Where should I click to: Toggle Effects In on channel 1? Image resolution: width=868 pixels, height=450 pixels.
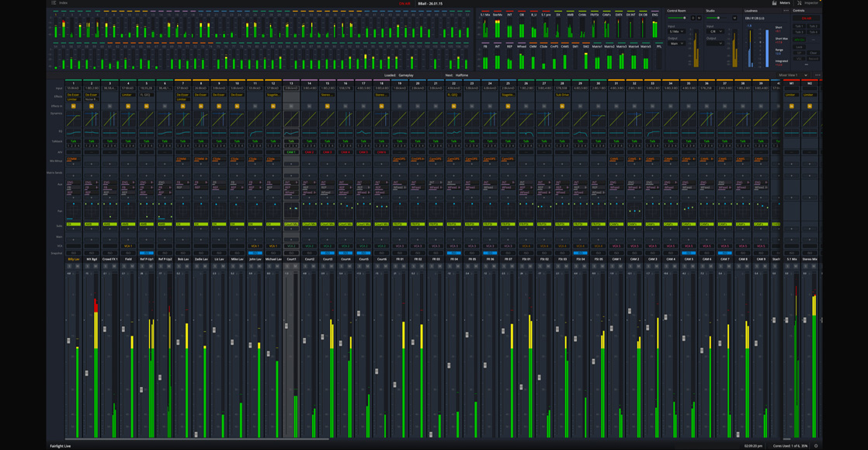click(x=74, y=106)
